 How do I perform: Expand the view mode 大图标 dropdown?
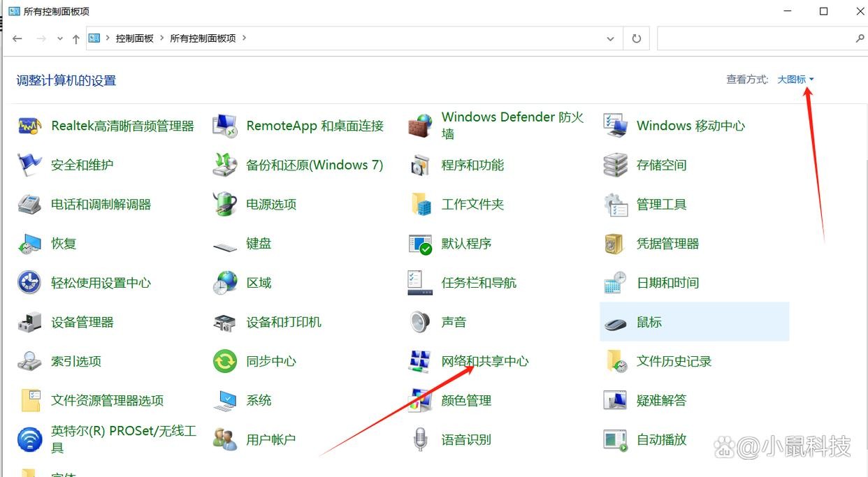click(x=795, y=80)
